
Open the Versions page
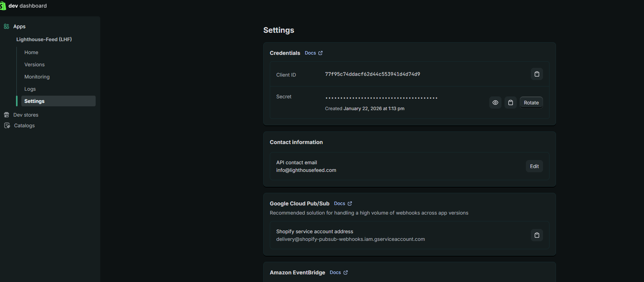click(35, 64)
